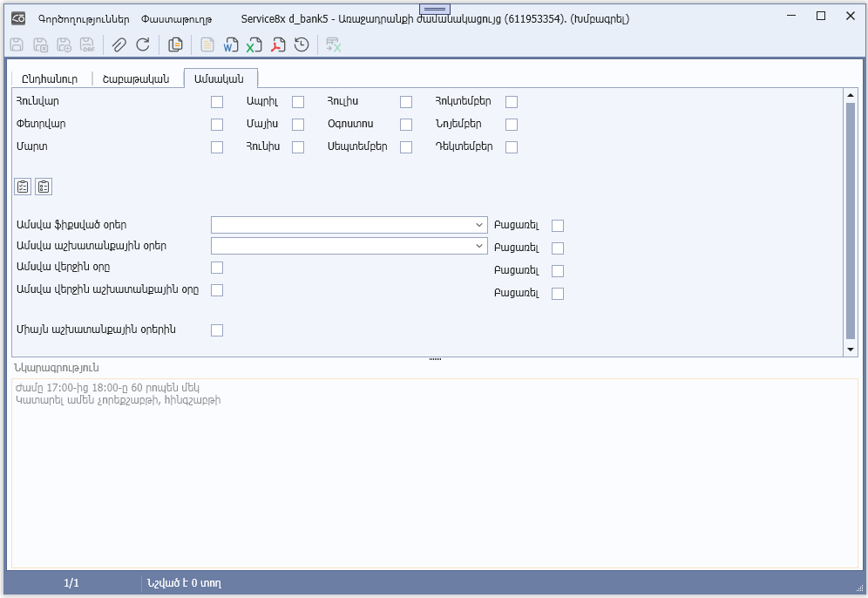Open the Գործողություններ menu
The image size is (868, 598).
click(84, 18)
